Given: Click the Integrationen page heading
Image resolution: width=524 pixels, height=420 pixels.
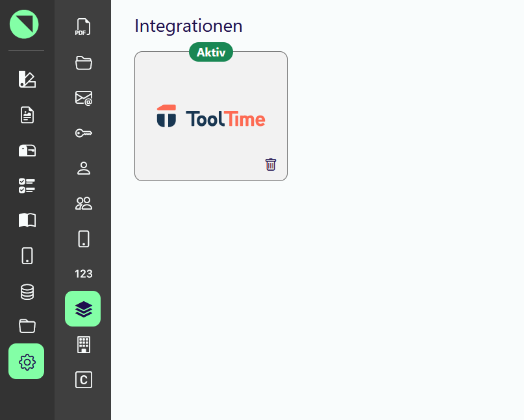Looking at the screenshot, I should [188, 26].
